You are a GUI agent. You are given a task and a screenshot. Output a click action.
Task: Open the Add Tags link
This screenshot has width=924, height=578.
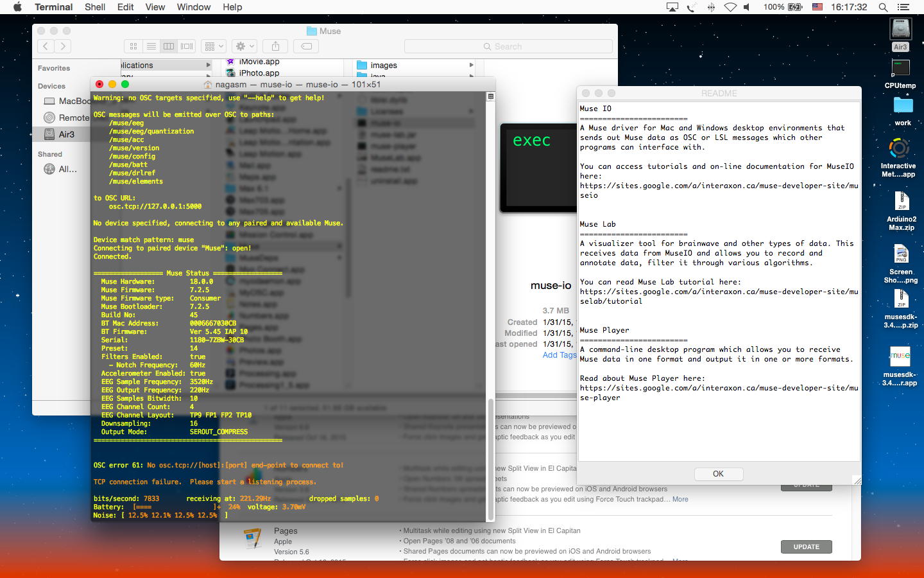[x=559, y=355]
